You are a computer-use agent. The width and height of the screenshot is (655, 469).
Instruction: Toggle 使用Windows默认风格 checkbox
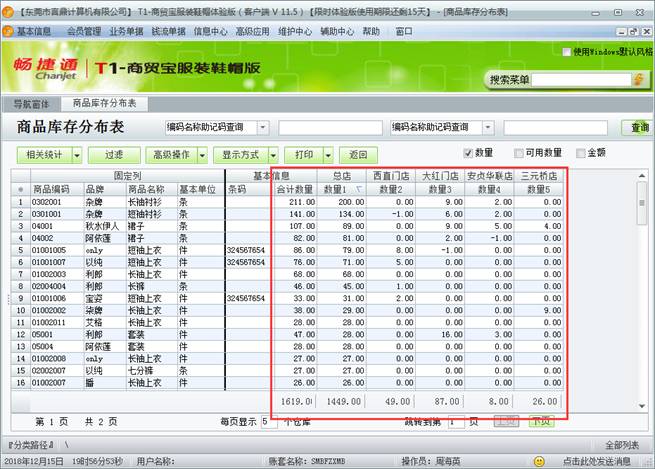(567, 51)
